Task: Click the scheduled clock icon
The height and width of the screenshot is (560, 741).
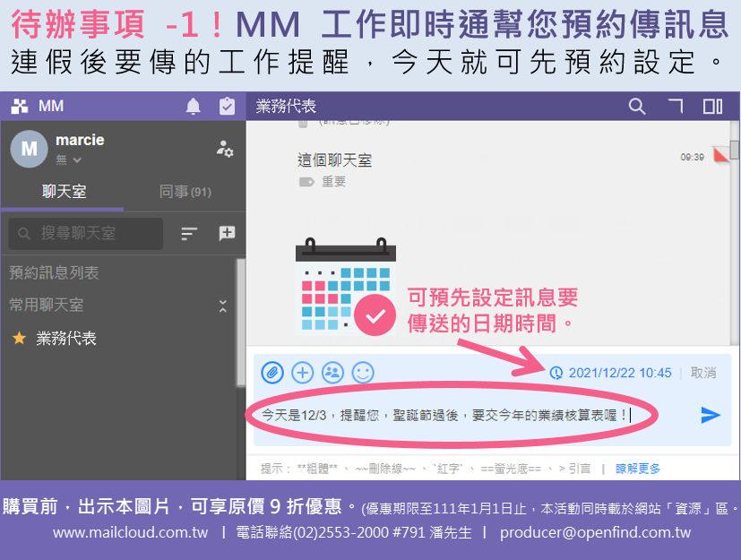Action: 556,373
